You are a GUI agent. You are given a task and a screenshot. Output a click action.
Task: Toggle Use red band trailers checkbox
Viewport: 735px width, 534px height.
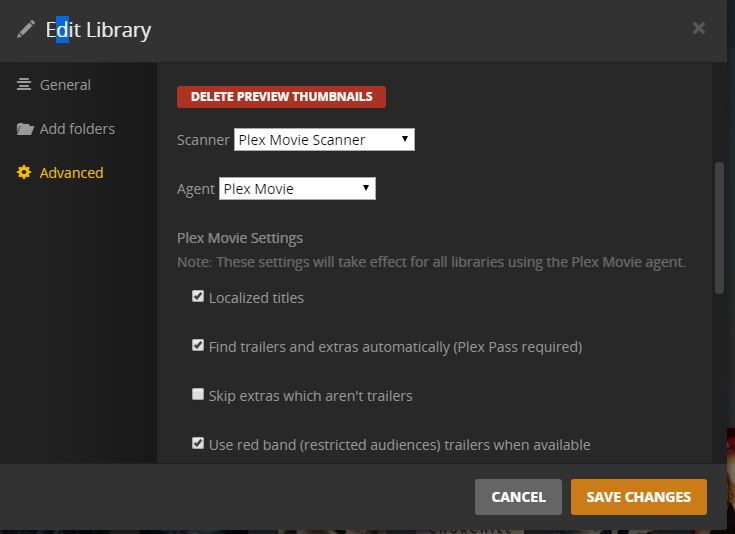[x=198, y=443]
